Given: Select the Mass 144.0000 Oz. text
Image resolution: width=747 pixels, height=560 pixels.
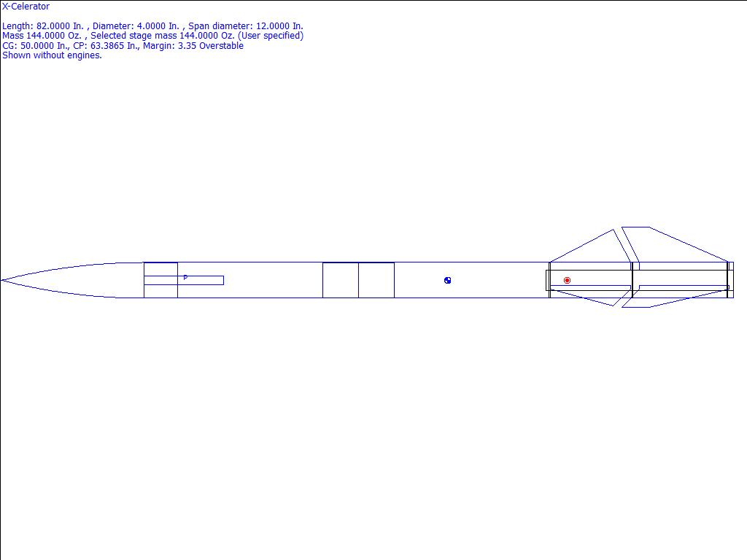Looking at the screenshot, I should tap(42, 36).
